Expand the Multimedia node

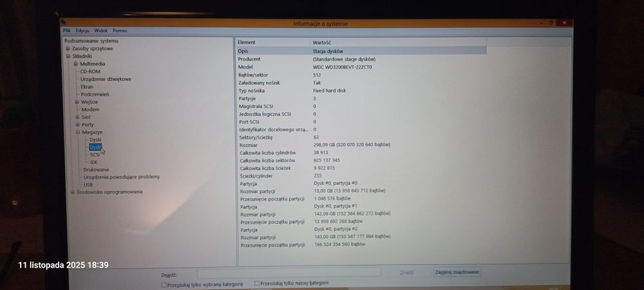coord(76,64)
